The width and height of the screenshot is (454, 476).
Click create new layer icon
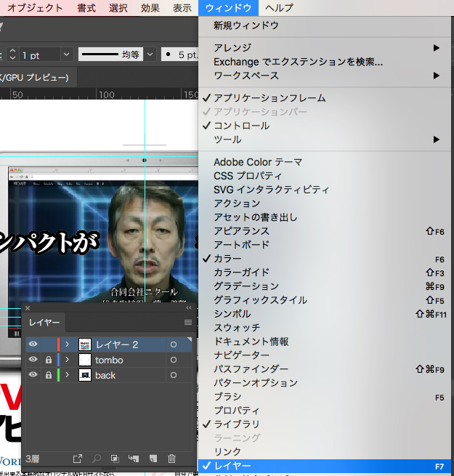[x=153, y=459]
